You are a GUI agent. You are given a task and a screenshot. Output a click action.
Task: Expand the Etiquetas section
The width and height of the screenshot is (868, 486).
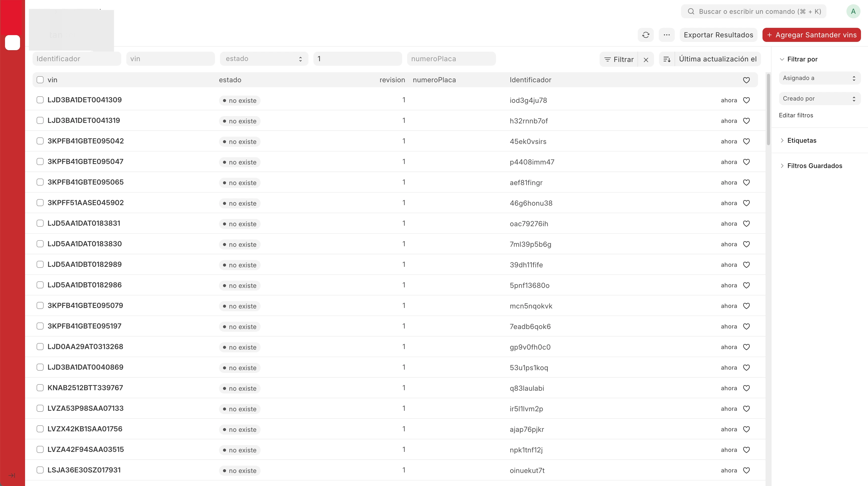[x=798, y=141]
